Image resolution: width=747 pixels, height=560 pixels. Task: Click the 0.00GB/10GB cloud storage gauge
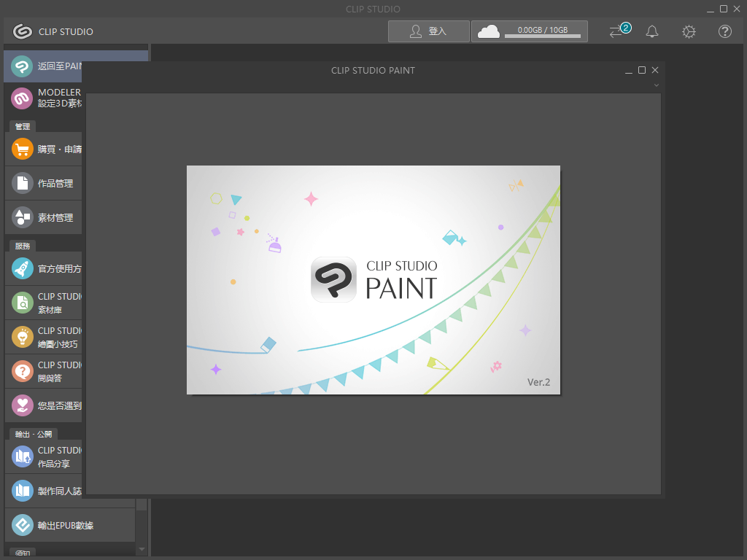pyautogui.click(x=530, y=31)
